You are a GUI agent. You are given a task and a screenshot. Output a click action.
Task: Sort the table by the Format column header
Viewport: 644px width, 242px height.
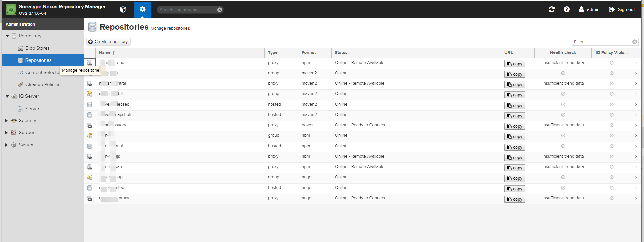(315, 53)
